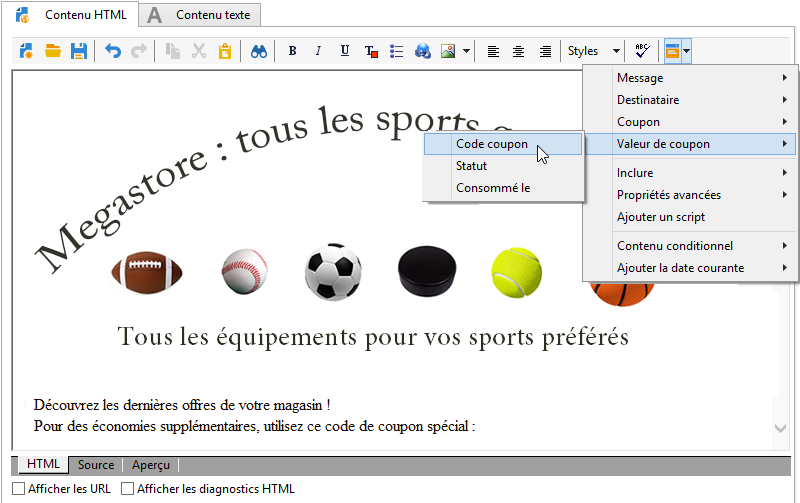The image size is (800, 503).
Task: Switch to the Aperçu preview tab
Action: (x=151, y=465)
